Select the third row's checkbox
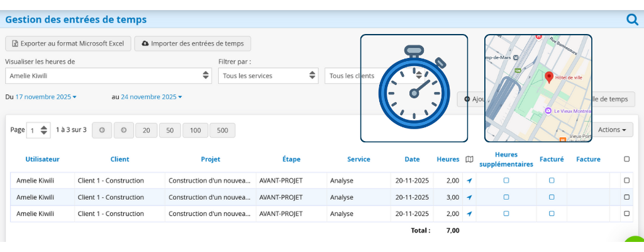Screen dimensions: 644x252 pyautogui.click(x=626, y=214)
